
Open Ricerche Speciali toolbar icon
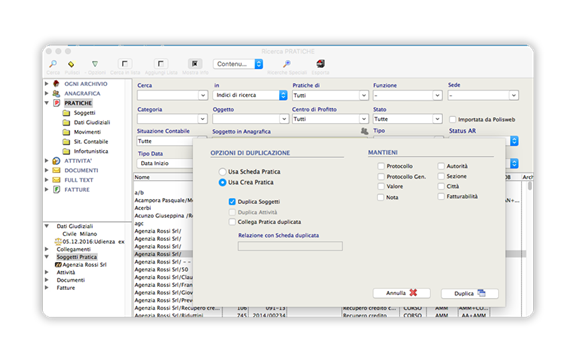[x=287, y=64]
